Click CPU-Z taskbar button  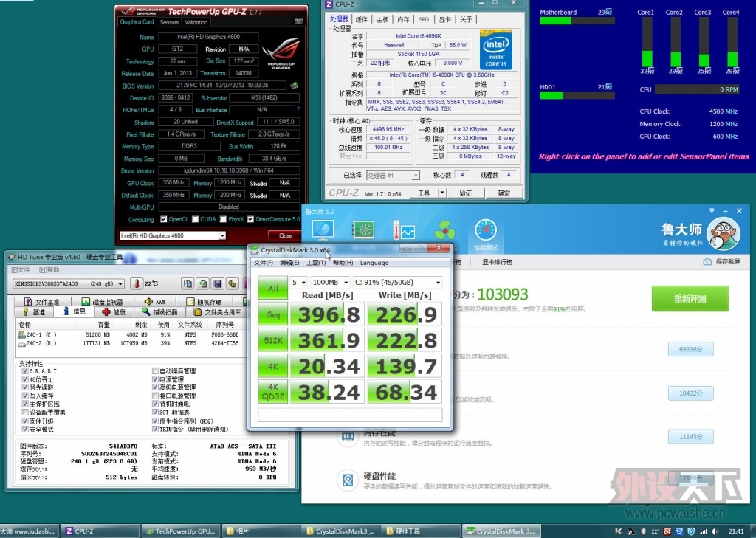click(x=101, y=531)
